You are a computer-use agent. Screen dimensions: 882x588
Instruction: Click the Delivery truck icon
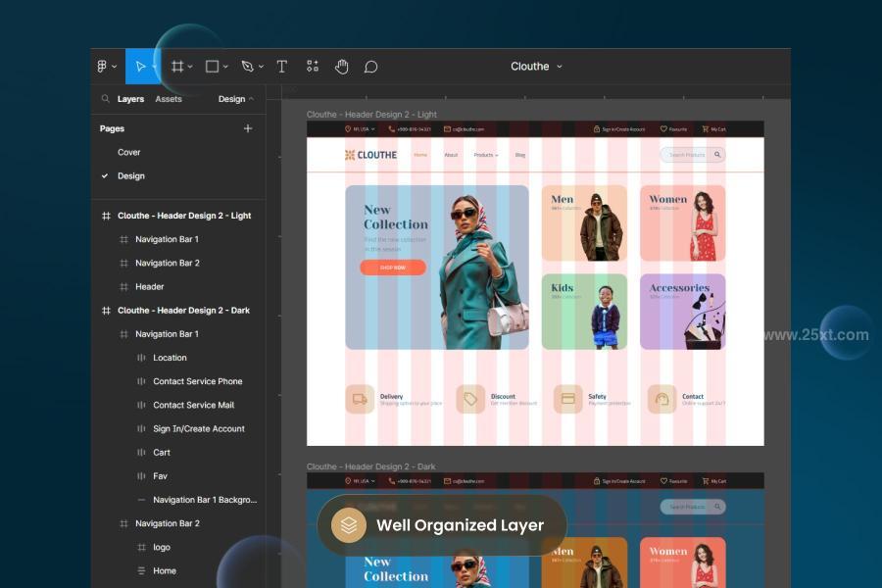(360, 399)
